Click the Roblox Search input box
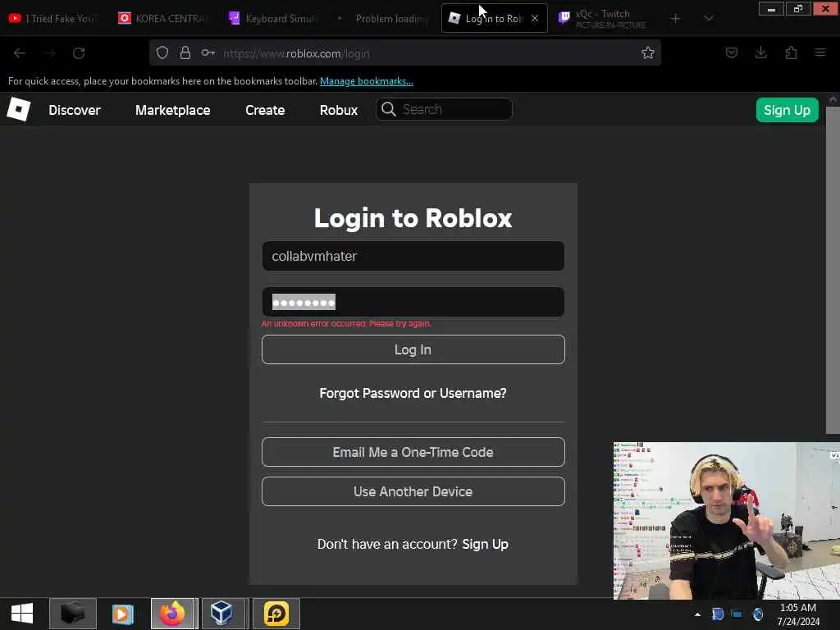 [444, 109]
